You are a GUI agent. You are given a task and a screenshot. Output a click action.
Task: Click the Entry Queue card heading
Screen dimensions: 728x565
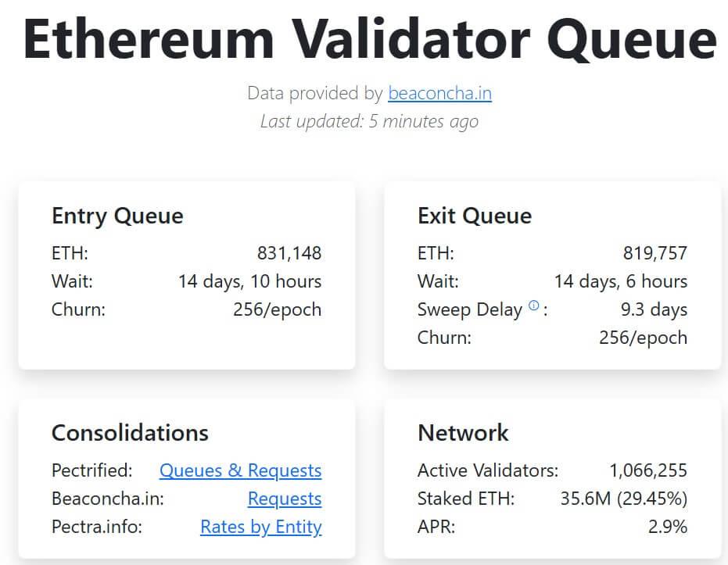coord(117,216)
